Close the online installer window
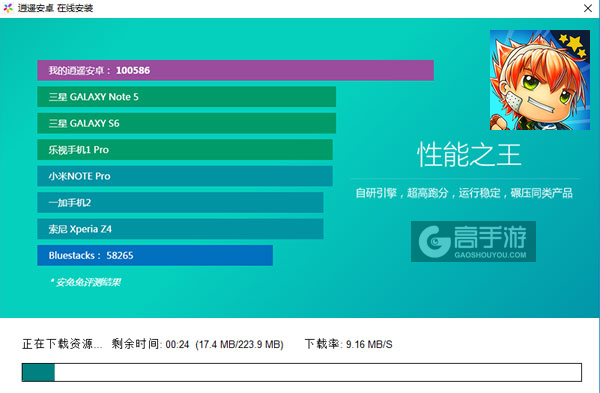Image resolution: width=600 pixels, height=393 pixels. 588,8
